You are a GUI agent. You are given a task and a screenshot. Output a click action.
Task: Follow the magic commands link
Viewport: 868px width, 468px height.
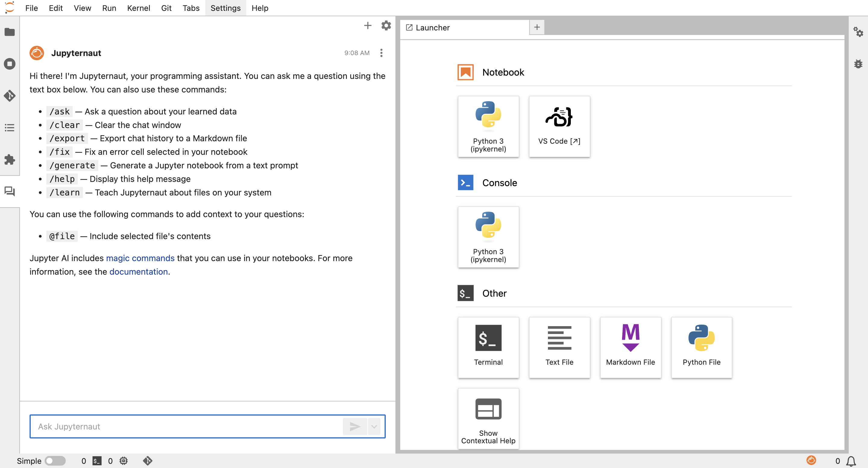pos(140,258)
